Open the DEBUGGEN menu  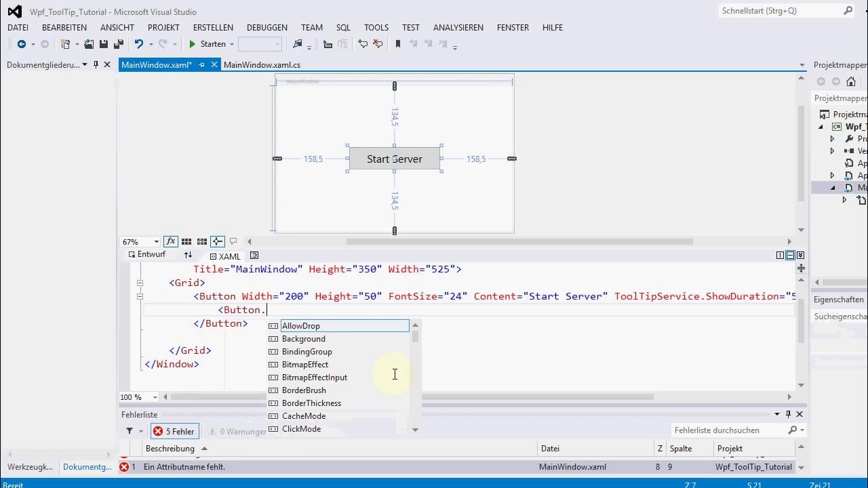pyautogui.click(x=267, y=27)
